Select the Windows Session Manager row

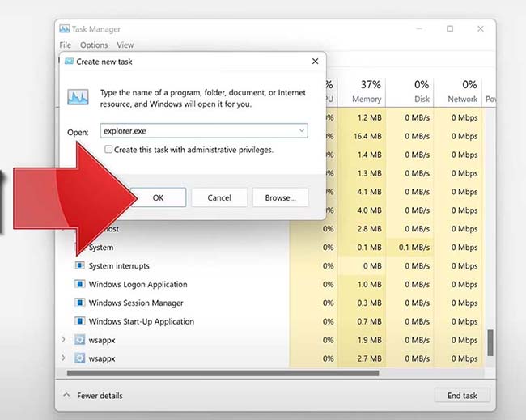(x=270, y=303)
